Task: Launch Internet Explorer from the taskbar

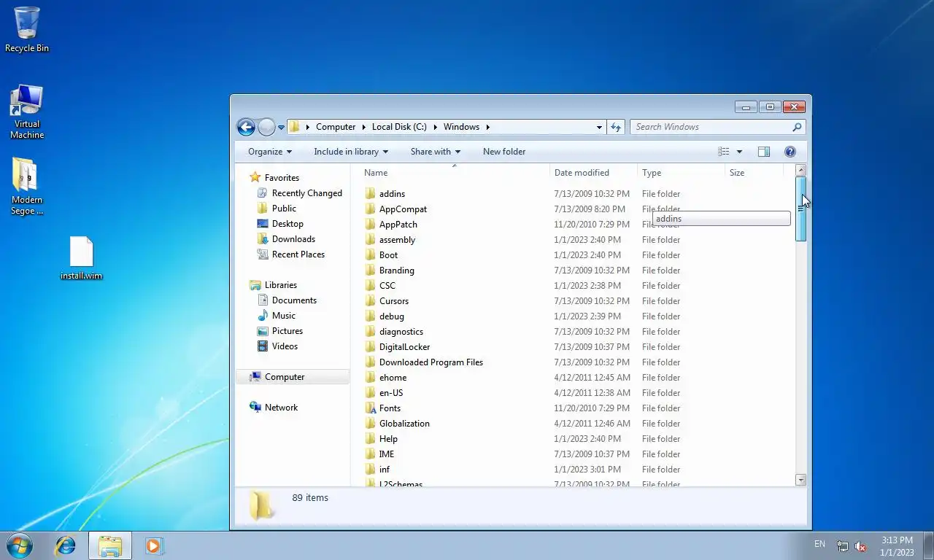Action: tap(66, 545)
